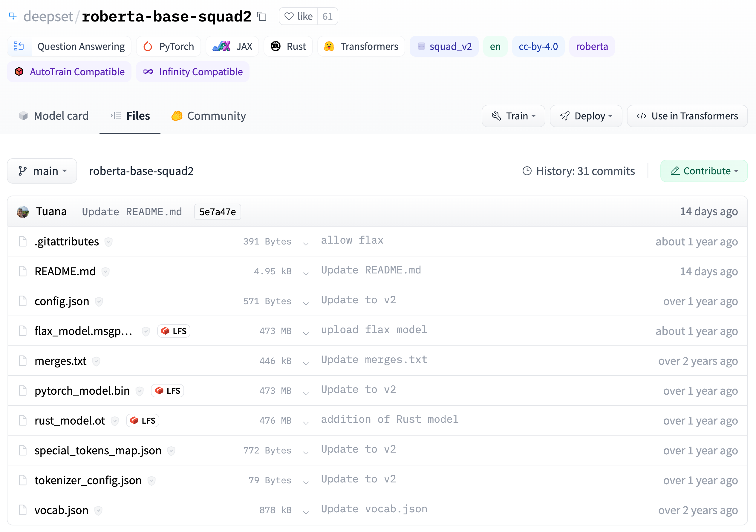Screen dimensions: 756x532
Task: Open the .gitattributes file
Action: pos(67,242)
